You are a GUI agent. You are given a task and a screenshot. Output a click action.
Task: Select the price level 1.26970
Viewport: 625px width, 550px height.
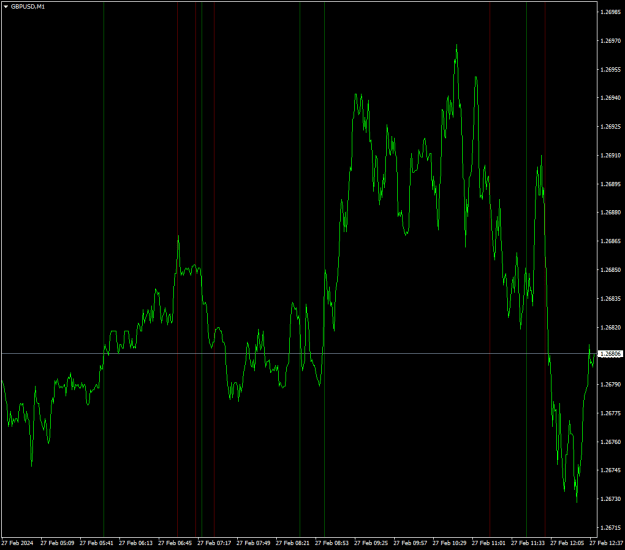click(x=610, y=41)
